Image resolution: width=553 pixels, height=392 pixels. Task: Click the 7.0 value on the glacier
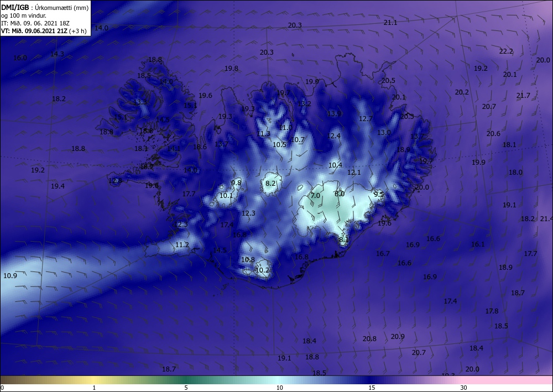(x=315, y=195)
